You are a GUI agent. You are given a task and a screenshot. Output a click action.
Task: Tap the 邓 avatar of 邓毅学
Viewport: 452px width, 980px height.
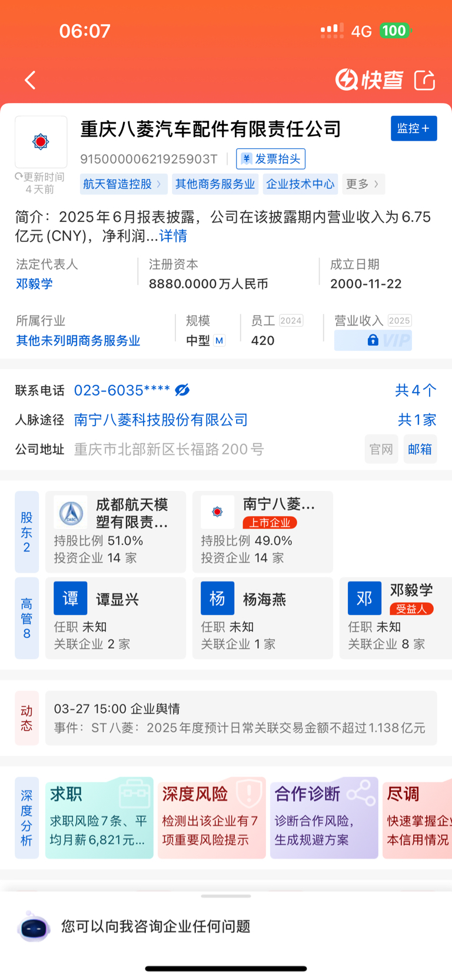365,599
